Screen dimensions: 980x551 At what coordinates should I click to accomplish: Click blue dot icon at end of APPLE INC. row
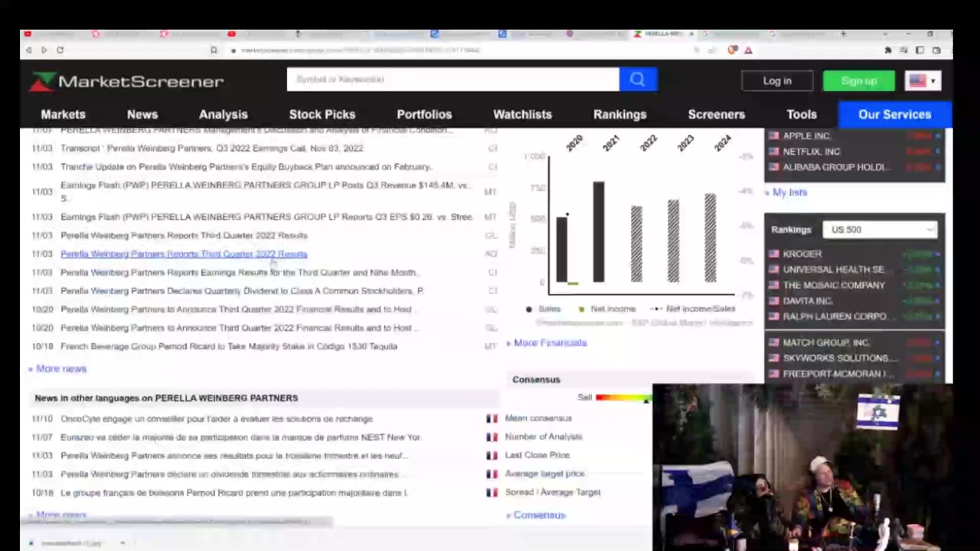(937, 136)
